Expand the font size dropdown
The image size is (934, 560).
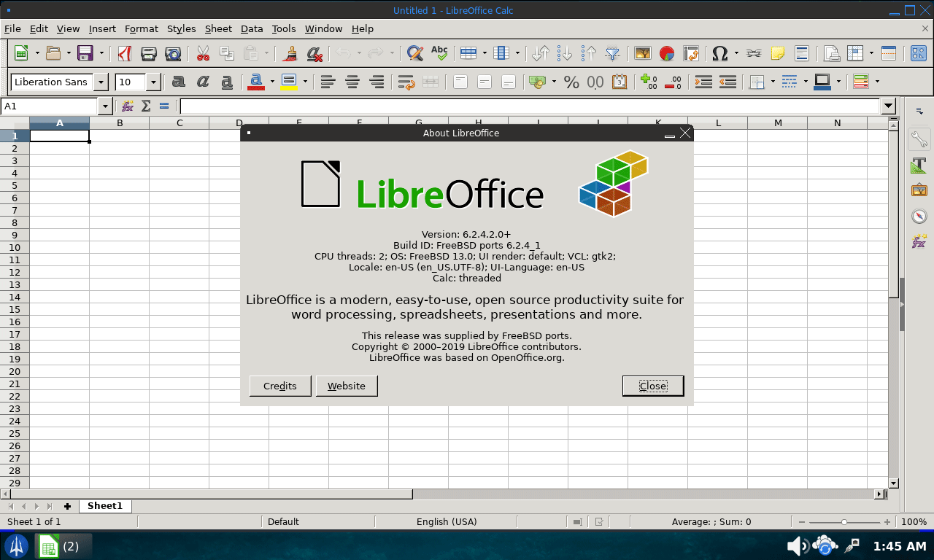point(153,82)
